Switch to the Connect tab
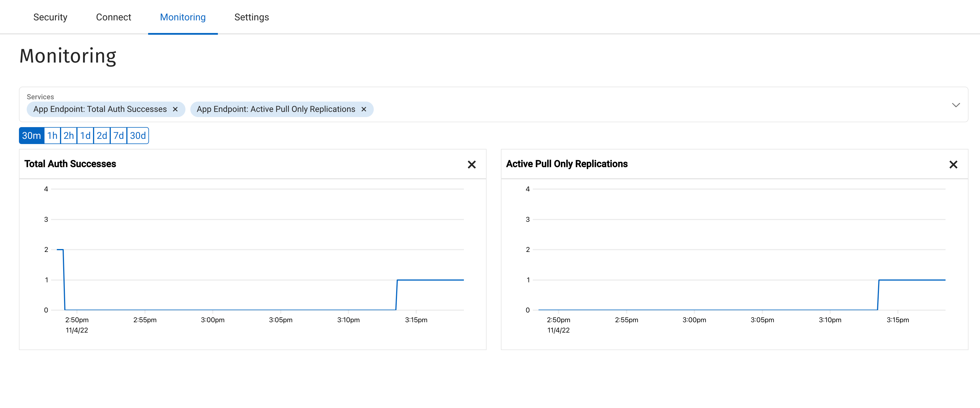The height and width of the screenshot is (408, 980). [113, 17]
